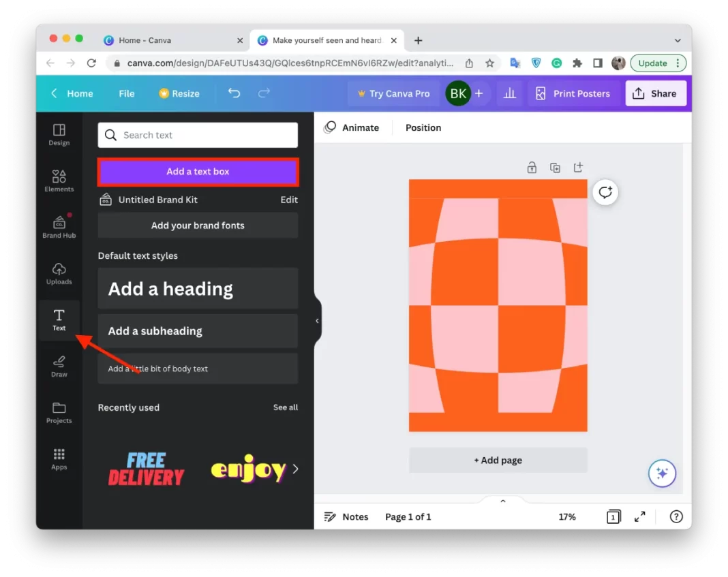
Task: Add a collaborator with plus icon
Action: [x=479, y=93]
